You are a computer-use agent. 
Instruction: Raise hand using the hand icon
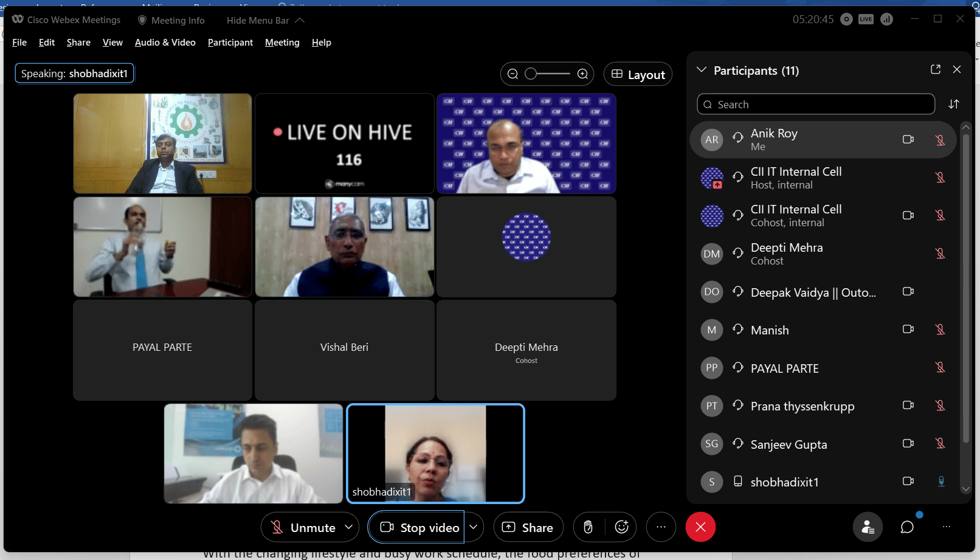588,527
